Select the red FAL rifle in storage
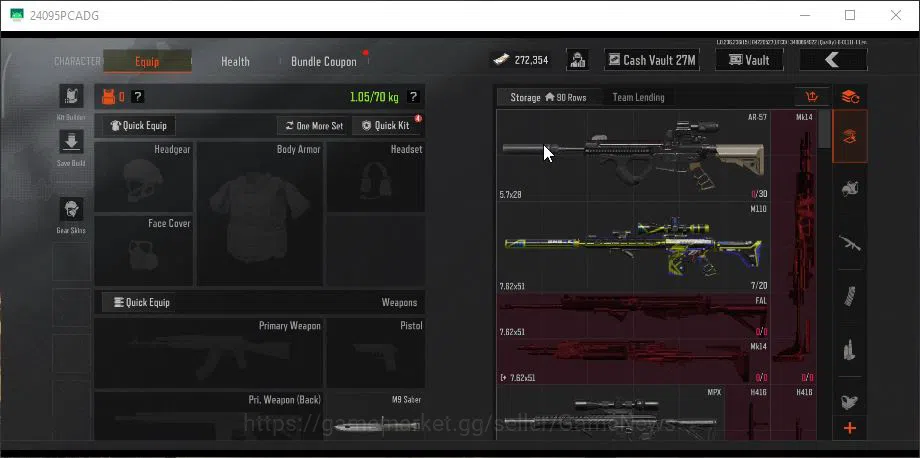 [633, 316]
